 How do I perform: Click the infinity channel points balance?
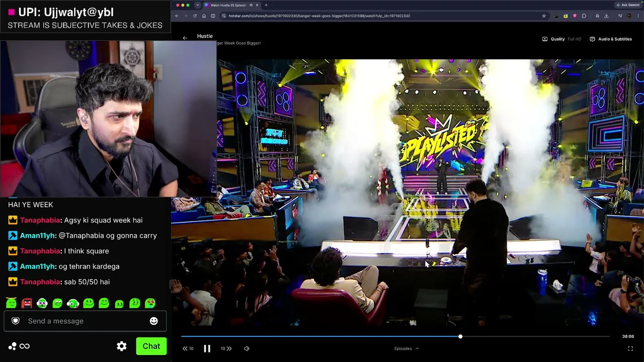pyautogui.click(x=24, y=346)
